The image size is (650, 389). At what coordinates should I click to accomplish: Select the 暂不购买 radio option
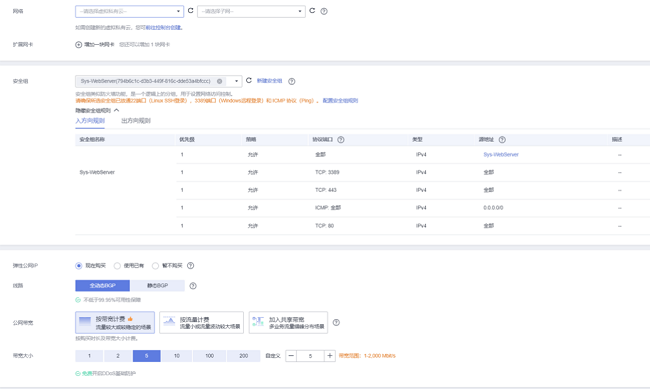pyautogui.click(x=155, y=265)
